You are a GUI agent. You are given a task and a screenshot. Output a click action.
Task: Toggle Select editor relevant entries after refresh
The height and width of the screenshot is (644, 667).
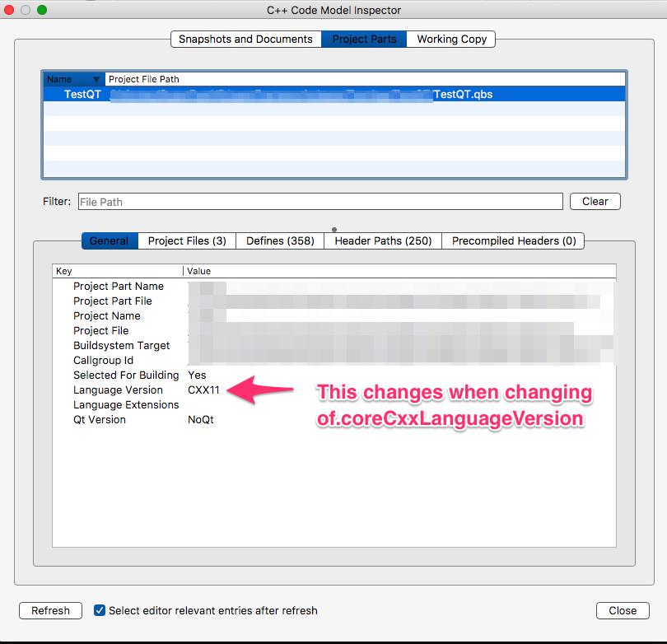[x=100, y=610]
